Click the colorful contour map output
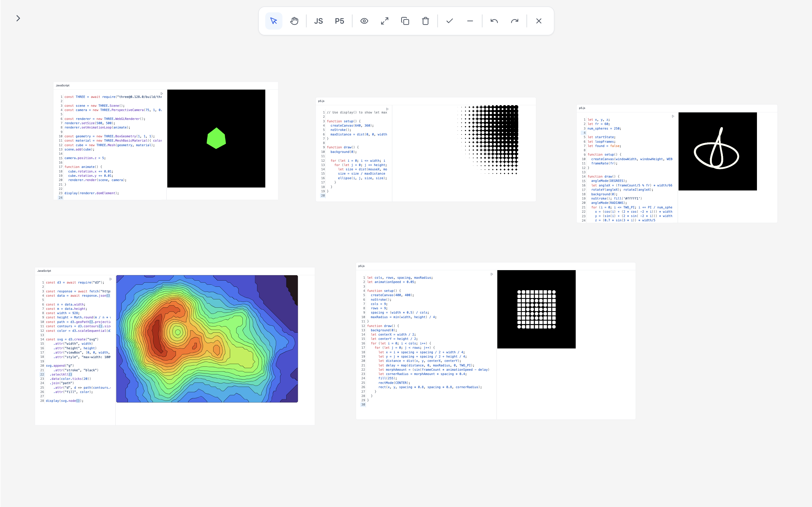Screen dimensions: 812x507 pyautogui.click(x=207, y=339)
